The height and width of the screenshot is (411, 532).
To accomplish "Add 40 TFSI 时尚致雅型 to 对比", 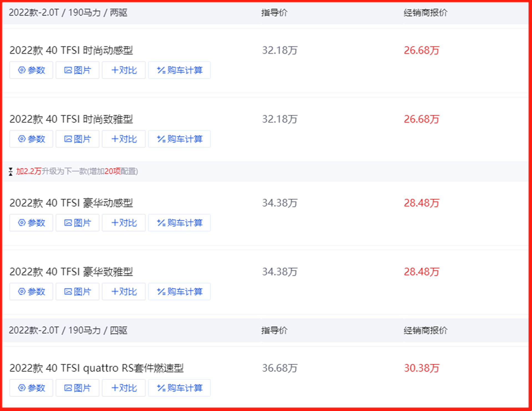I will [124, 139].
